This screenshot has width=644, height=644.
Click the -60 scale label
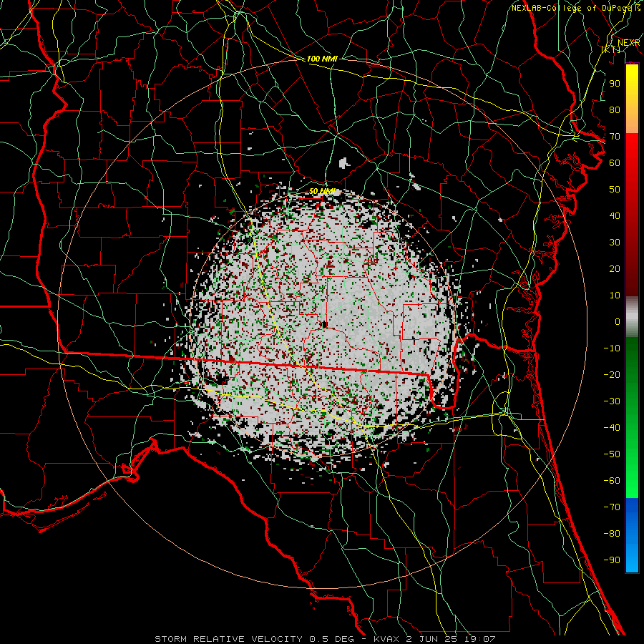(x=612, y=481)
